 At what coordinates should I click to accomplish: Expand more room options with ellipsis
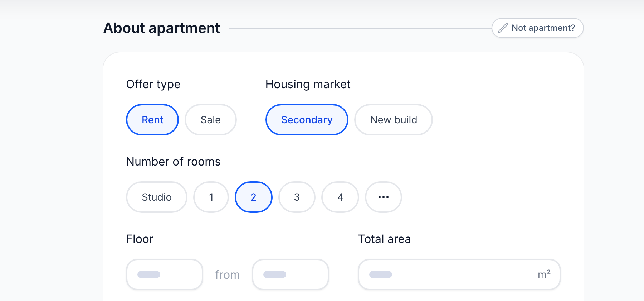384,197
